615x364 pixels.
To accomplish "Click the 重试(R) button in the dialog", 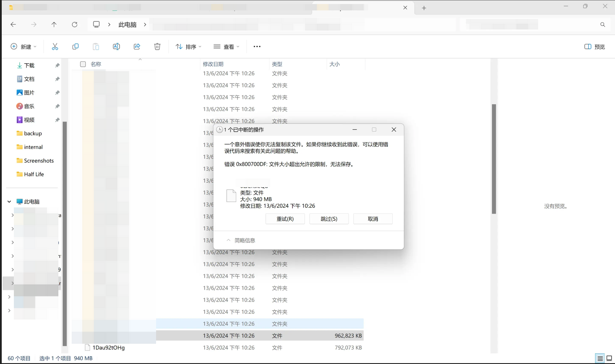I will 285,219.
